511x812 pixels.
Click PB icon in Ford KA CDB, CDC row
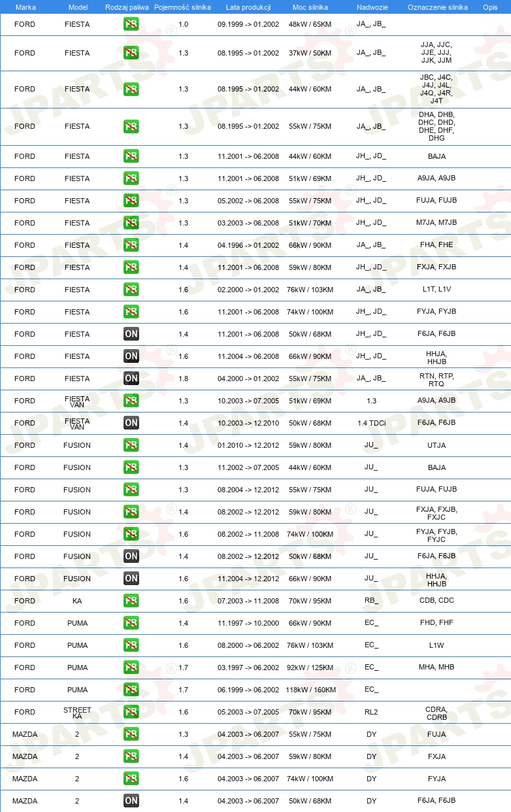(x=131, y=601)
